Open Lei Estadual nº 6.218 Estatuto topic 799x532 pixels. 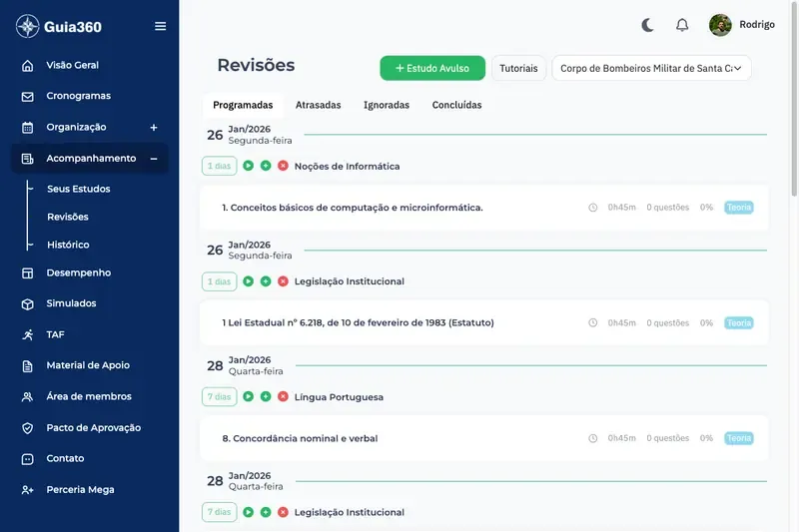(x=358, y=322)
